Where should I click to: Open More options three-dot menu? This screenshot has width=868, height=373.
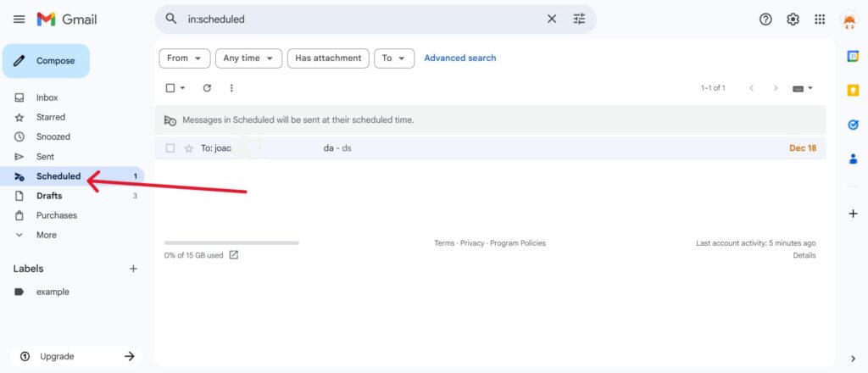click(x=231, y=88)
